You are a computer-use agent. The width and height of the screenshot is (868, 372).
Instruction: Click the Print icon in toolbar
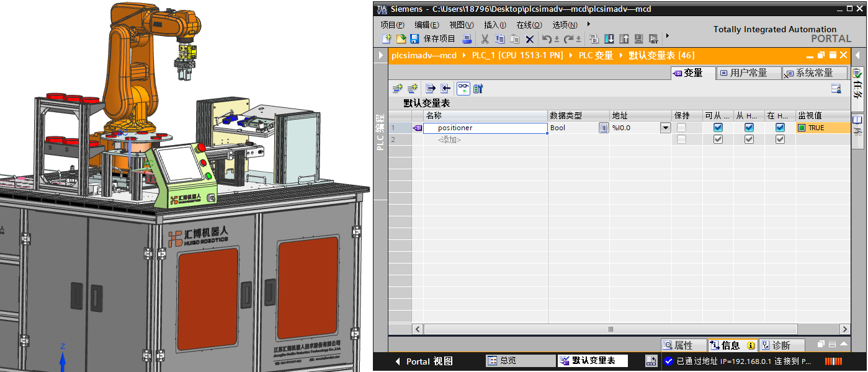pyautogui.click(x=467, y=39)
